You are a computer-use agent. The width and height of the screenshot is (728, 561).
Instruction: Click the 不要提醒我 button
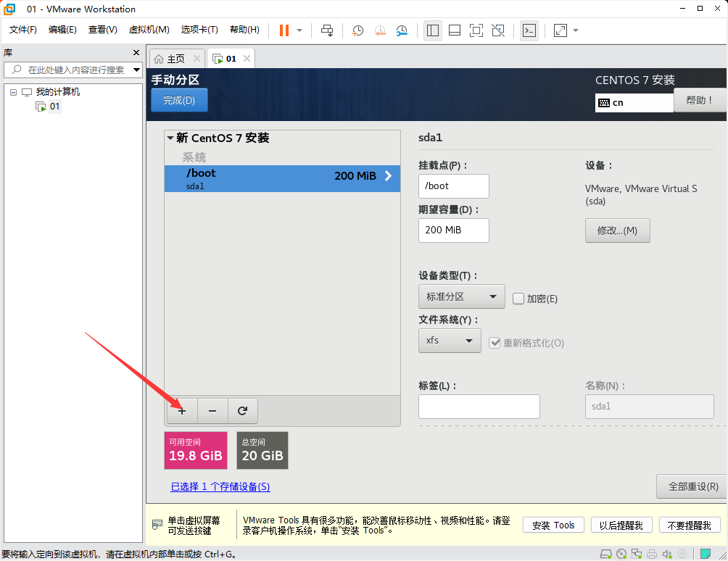(x=689, y=525)
